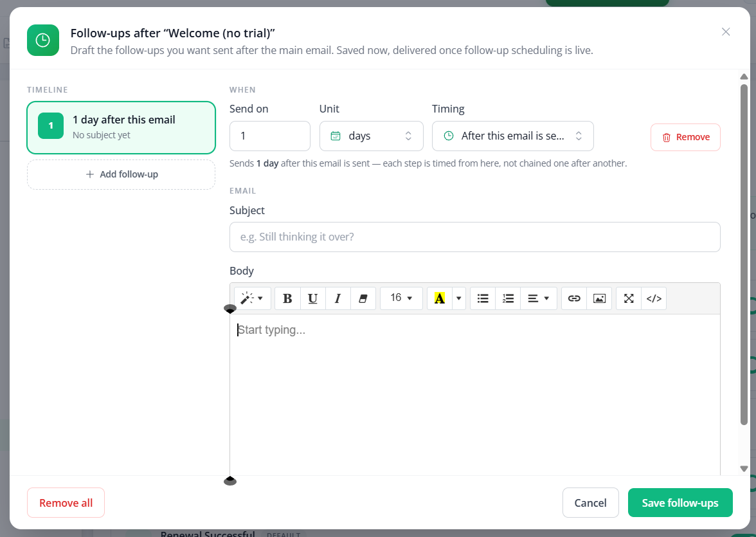Click the 'Sends 1 day after' hint text

pos(428,163)
